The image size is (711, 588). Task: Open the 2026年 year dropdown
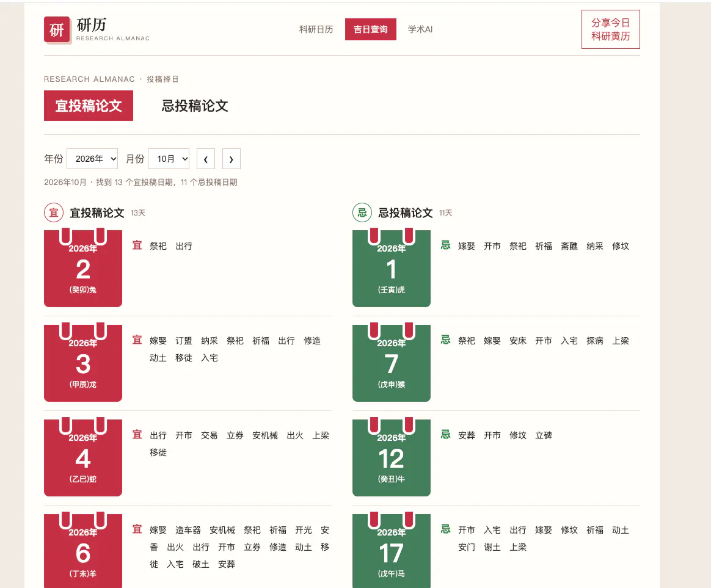(92, 159)
